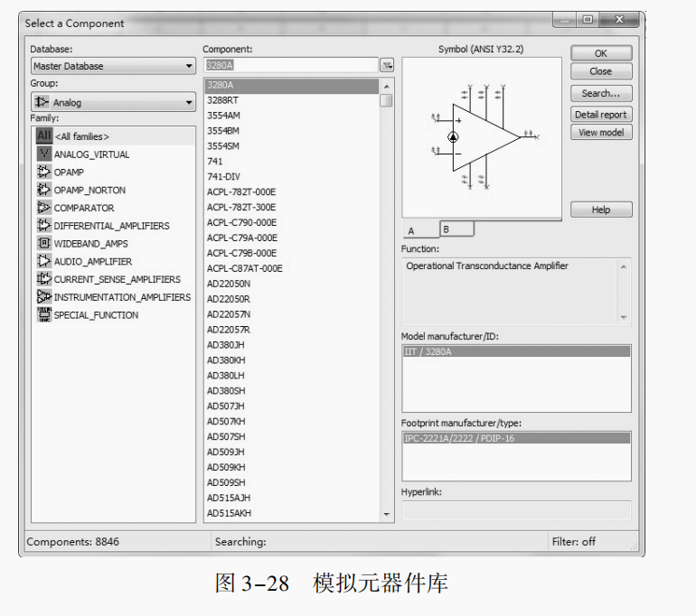696x616 pixels.
Task: Click the DIFFERENTIAL_AMPLIFIERS family icon
Action: [44, 225]
